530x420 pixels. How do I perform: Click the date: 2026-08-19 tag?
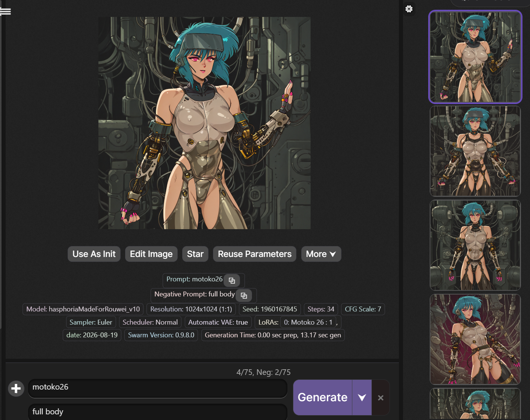92,335
